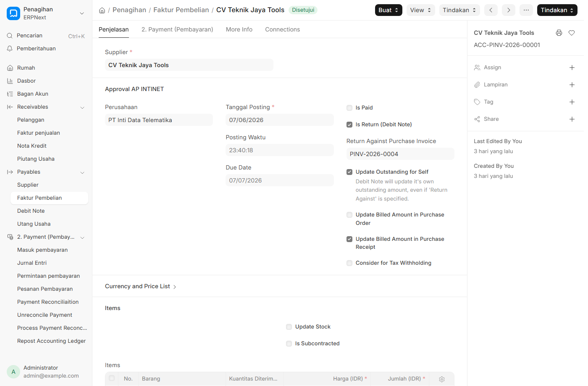Toggle the Is Paid checkbox
Viewport: 588px width, 386px height.
pos(349,108)
